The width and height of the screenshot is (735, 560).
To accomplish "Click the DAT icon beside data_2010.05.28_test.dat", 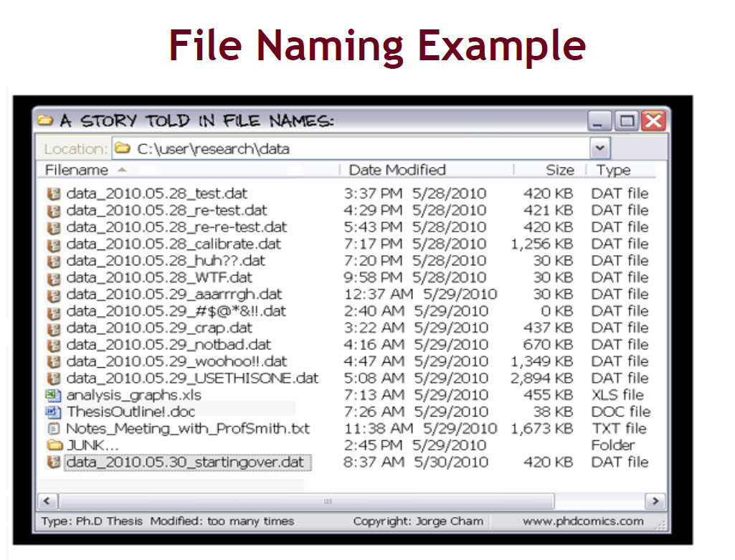I will tap(54, 194).
